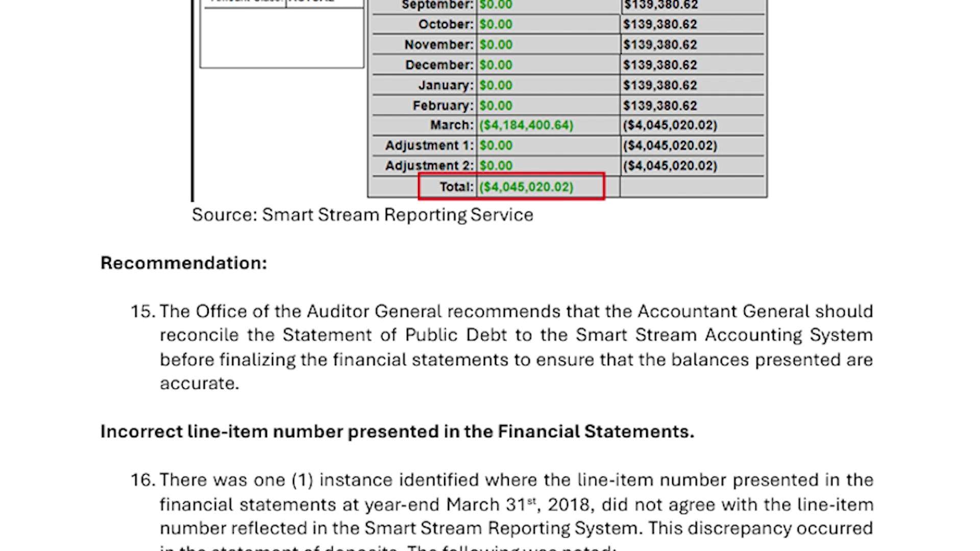Click the word 'accurate.' ending paragraph 15

click(200, 384)
